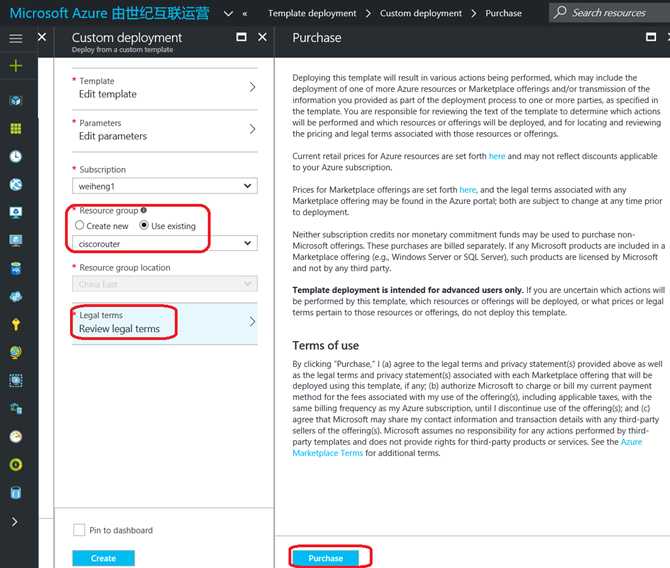This screenshot has width=670, height=568.
Task: Check the Pin to dashboard checkbox
Action: click(79, 530)
